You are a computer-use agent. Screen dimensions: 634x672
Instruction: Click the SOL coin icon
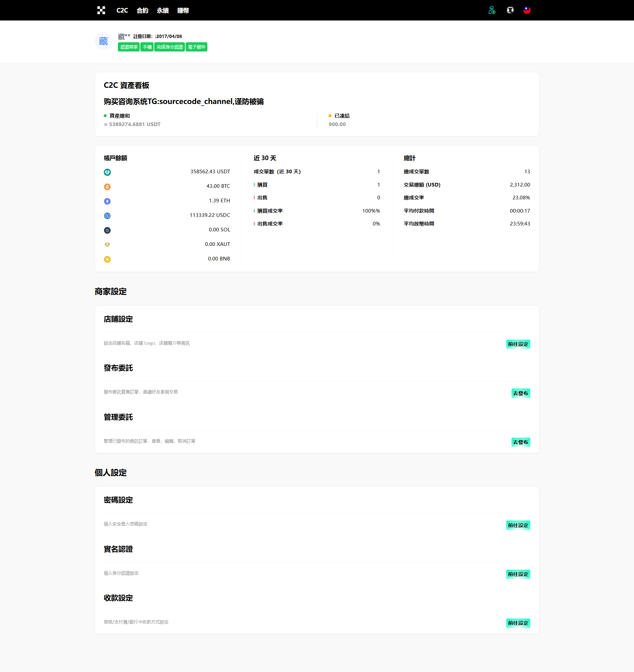coord(107,230)
